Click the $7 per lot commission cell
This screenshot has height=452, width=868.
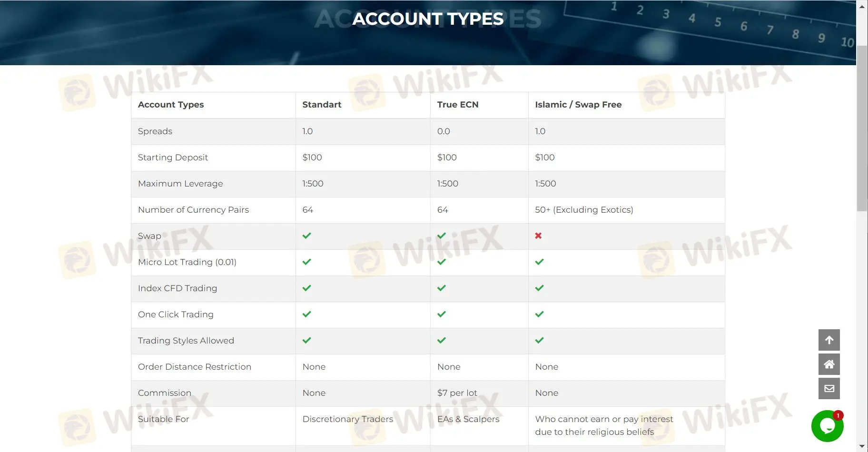(457, 393)
